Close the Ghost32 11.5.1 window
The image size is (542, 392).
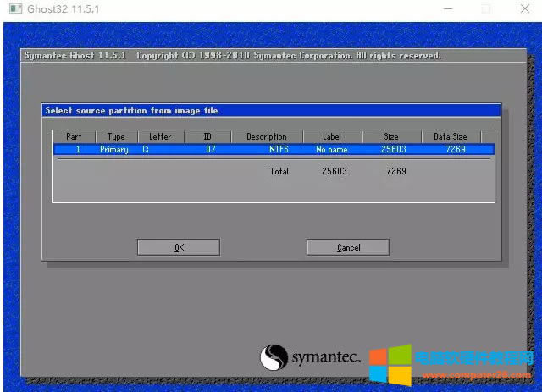[525, 8]
